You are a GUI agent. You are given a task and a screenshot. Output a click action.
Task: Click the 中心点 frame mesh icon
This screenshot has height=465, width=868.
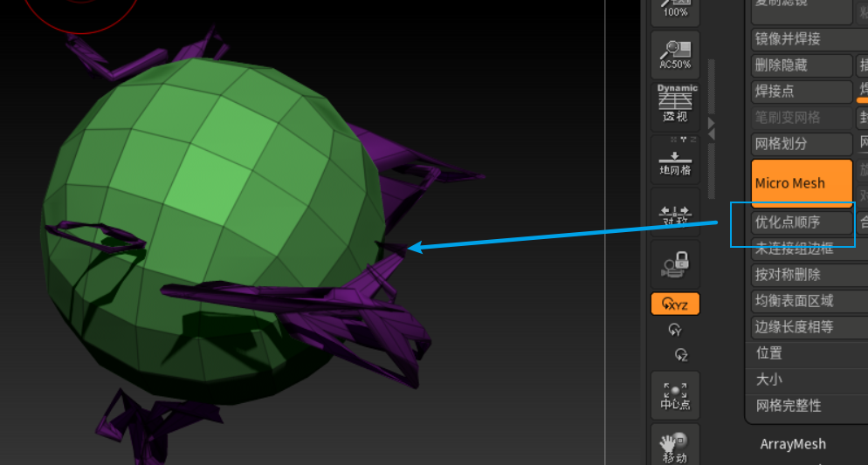point(675,395)
